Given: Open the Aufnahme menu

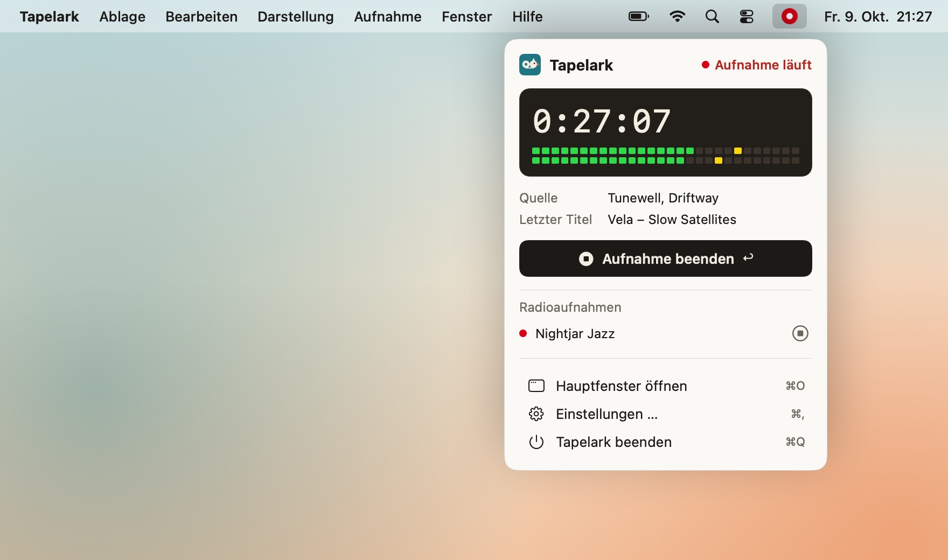Looking at the screenshot, I should (388, 17).
